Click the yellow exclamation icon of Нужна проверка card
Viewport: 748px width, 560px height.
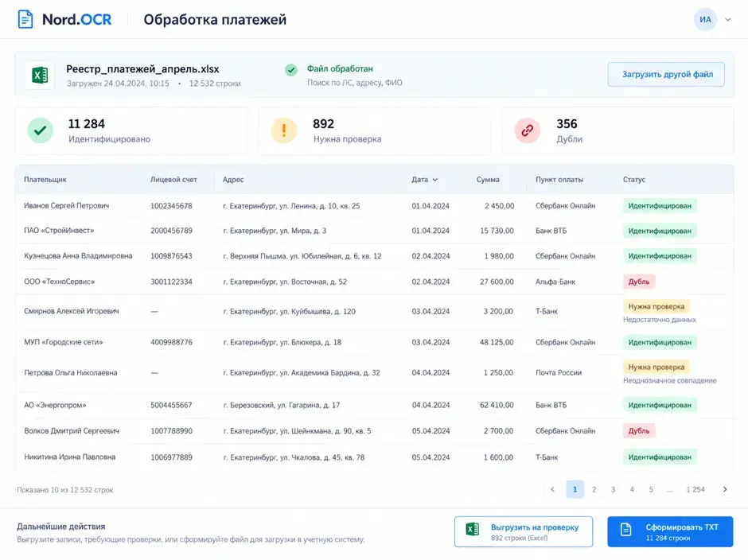(284, 130)
